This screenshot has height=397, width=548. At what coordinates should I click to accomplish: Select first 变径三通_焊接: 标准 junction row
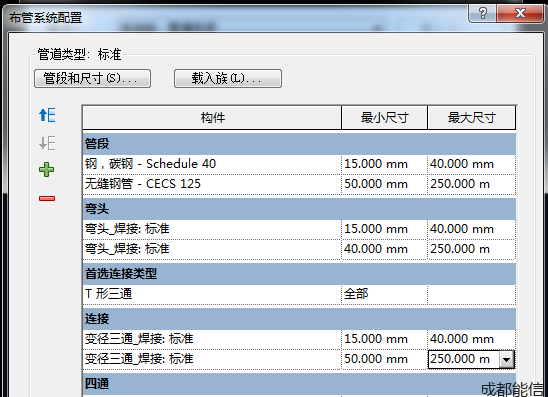[212, 339]
